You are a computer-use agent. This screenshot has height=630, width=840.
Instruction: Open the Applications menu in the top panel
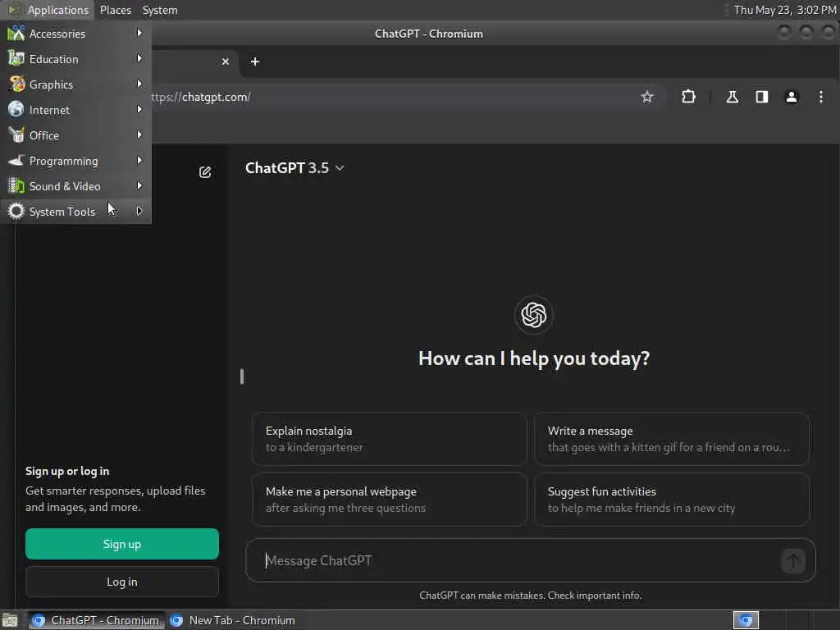pos(48,10)
